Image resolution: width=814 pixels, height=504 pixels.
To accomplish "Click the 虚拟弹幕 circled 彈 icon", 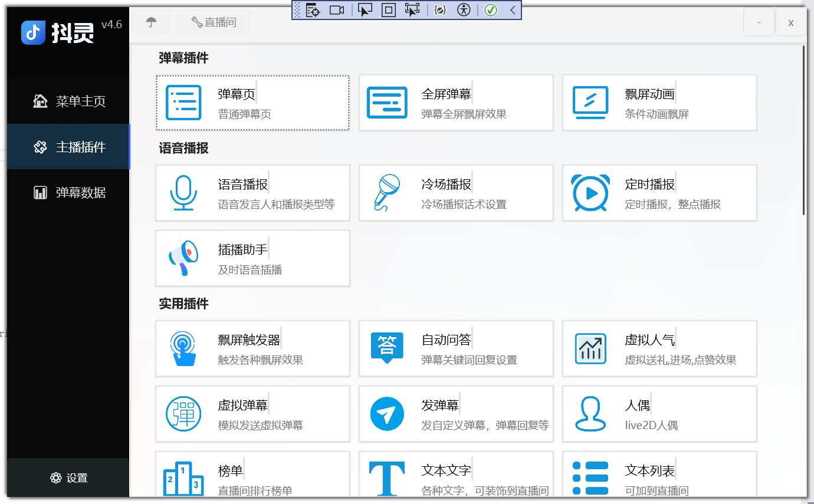I will [183, 414].
